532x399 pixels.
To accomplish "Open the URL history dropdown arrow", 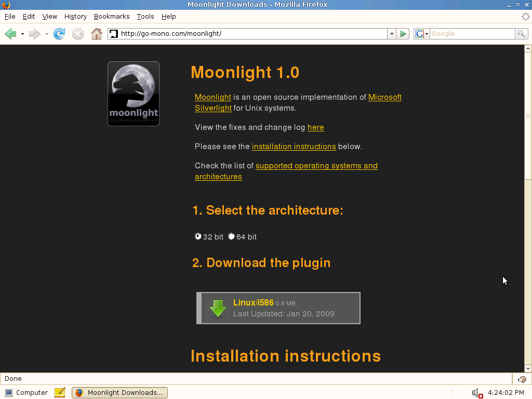I will coord(392,34).
